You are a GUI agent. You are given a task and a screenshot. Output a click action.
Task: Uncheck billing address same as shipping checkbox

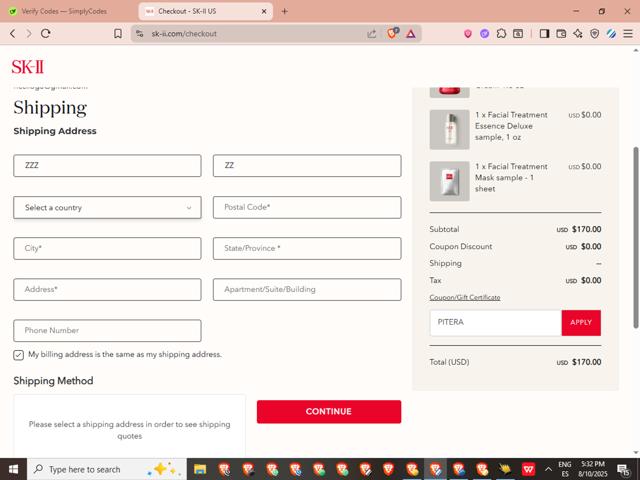tap(18, 355)
